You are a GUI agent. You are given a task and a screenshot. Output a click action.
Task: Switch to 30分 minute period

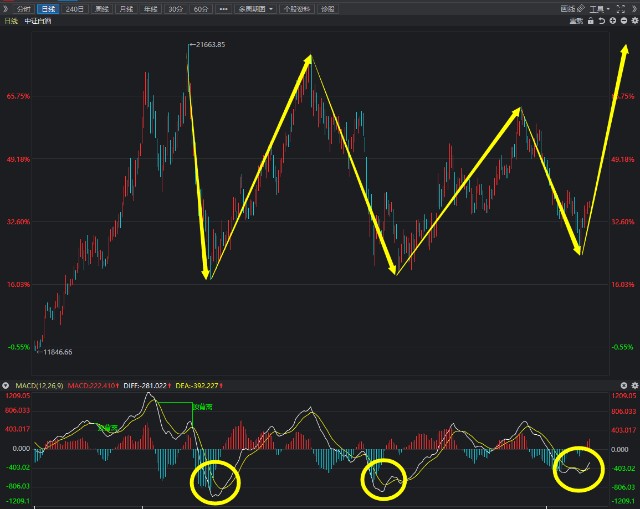(176, 8)
